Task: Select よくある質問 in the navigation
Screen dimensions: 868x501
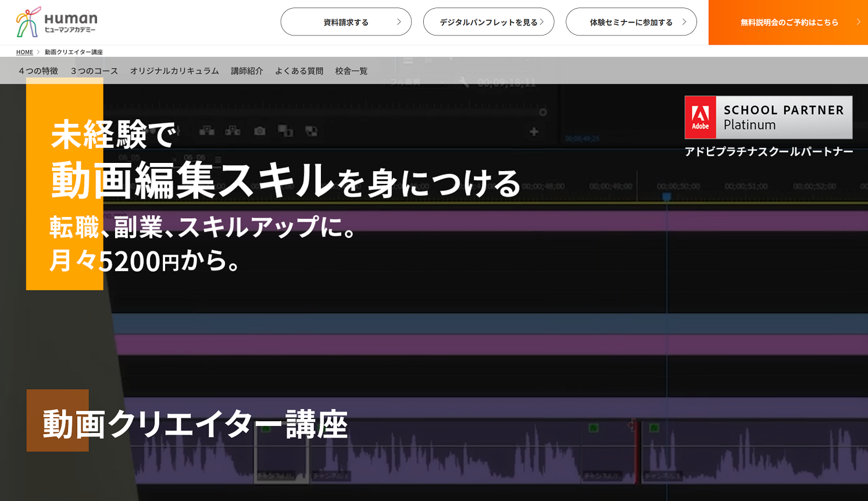Action: pyautogui.click(x=299, y=70)
